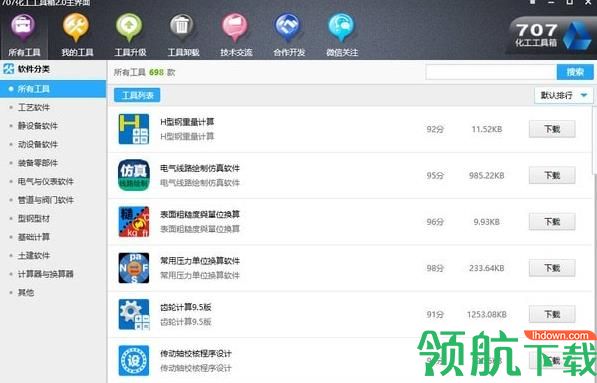Click the 传动轴校核程序设计 title text
This screenshot has width=597, height=383.
pyautogui.click(x=196, y=354)
